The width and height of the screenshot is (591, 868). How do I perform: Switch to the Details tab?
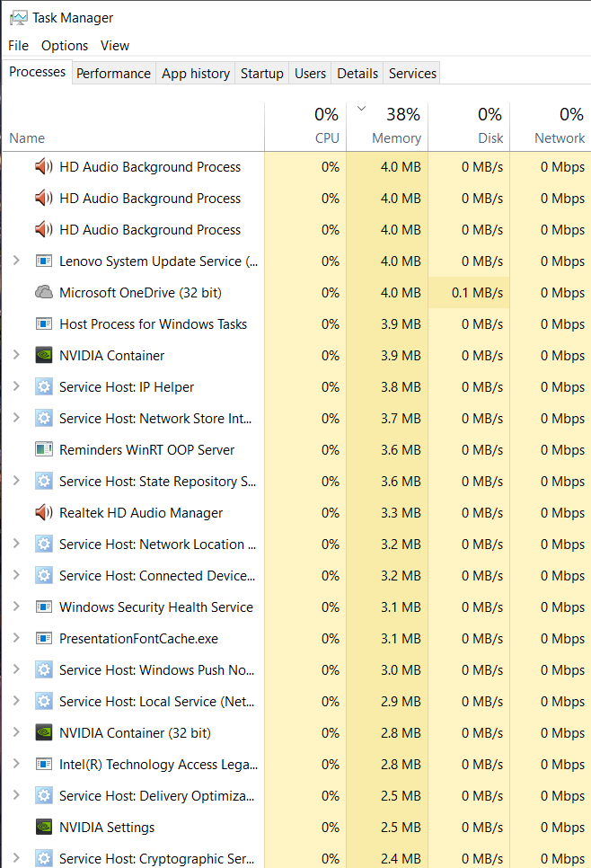click(357, 73)
